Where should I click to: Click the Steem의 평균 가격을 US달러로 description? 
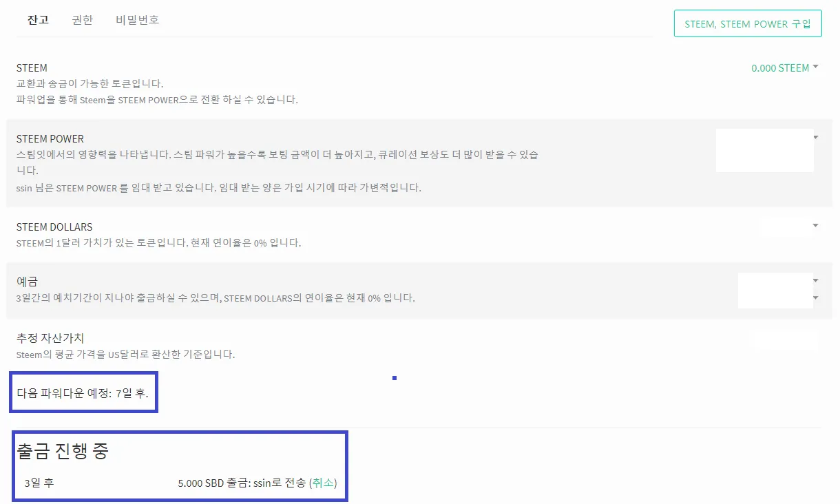pos(126,355)
